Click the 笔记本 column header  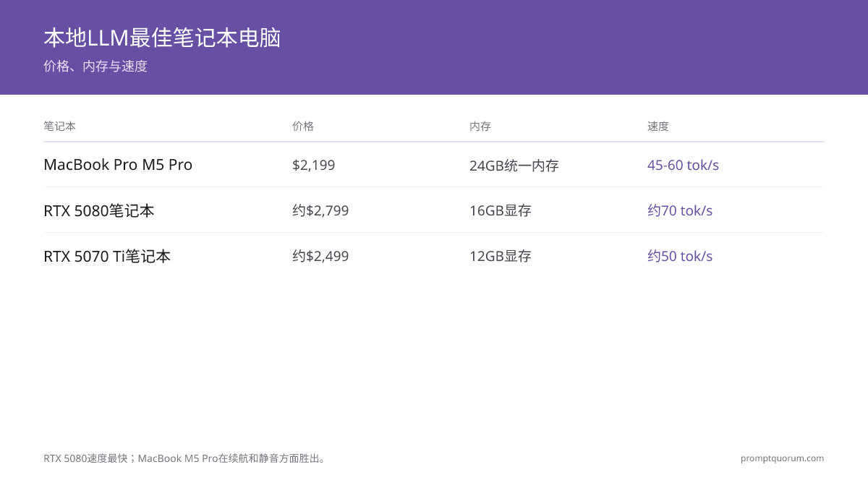(x=59, y=126)
